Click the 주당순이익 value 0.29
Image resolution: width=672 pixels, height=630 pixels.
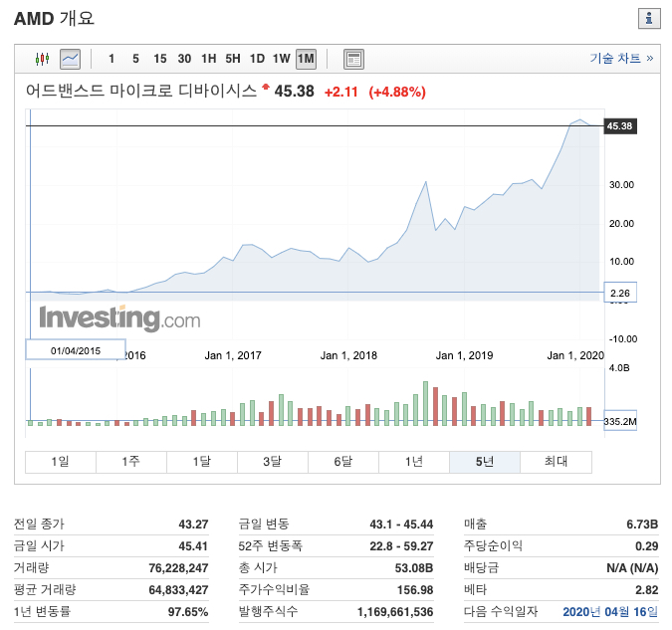pyautogui.click(x=647, y=546)
